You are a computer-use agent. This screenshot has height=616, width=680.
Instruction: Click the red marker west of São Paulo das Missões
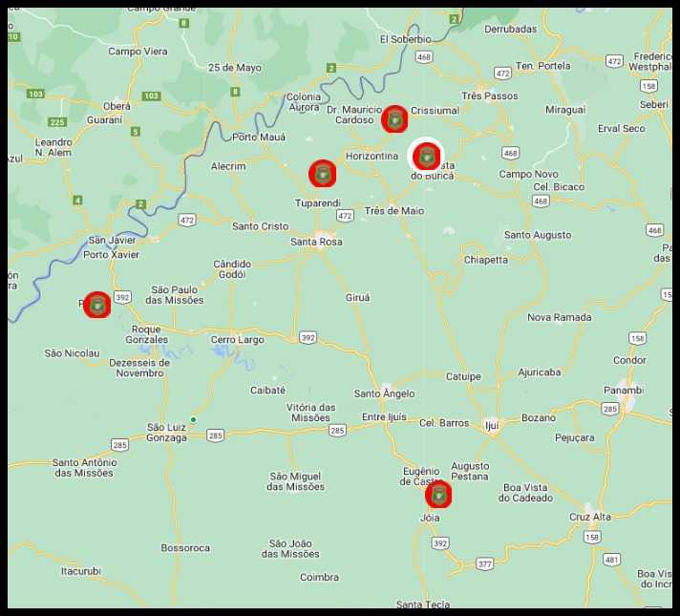coord(96,305)
